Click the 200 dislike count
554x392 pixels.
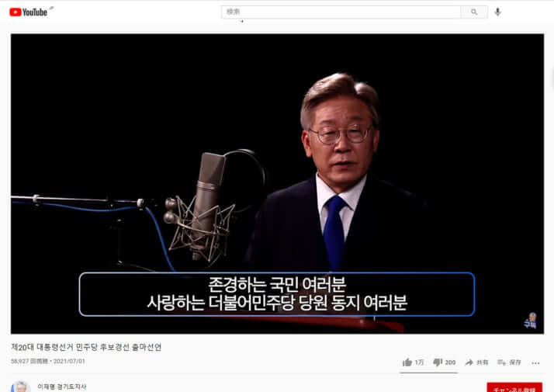pos(450,363)
